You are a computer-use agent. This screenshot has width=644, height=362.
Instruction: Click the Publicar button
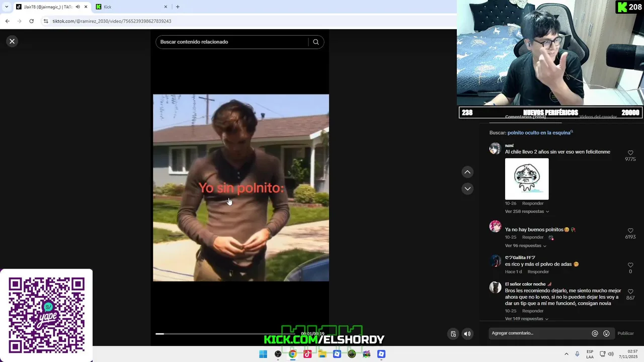click(x=625, y=333)
